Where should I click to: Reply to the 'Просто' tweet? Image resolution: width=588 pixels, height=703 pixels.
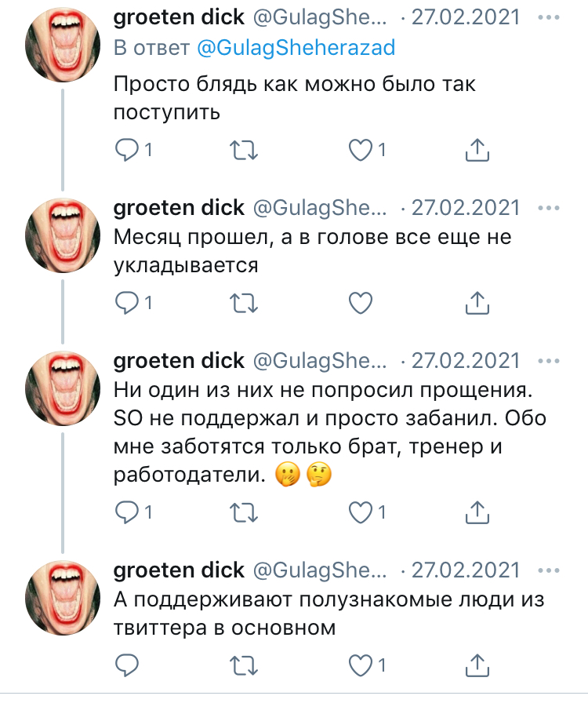126,149
